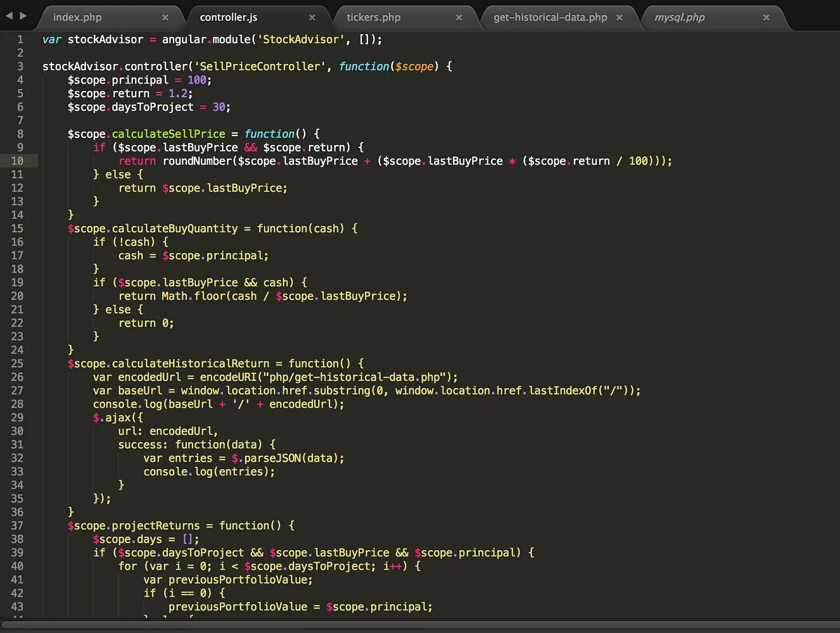Click line number 1 in gutter
Screen dimensions: 840x633
click(x=20, y=39)
